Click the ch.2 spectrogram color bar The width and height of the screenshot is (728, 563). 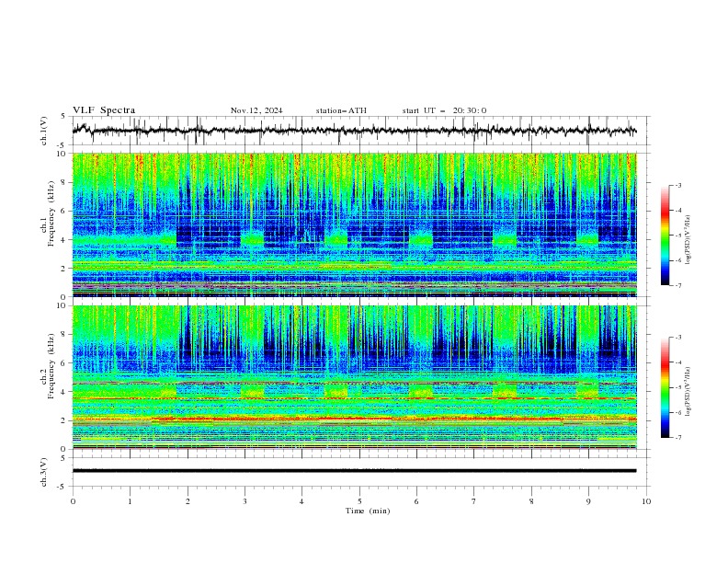665,387
